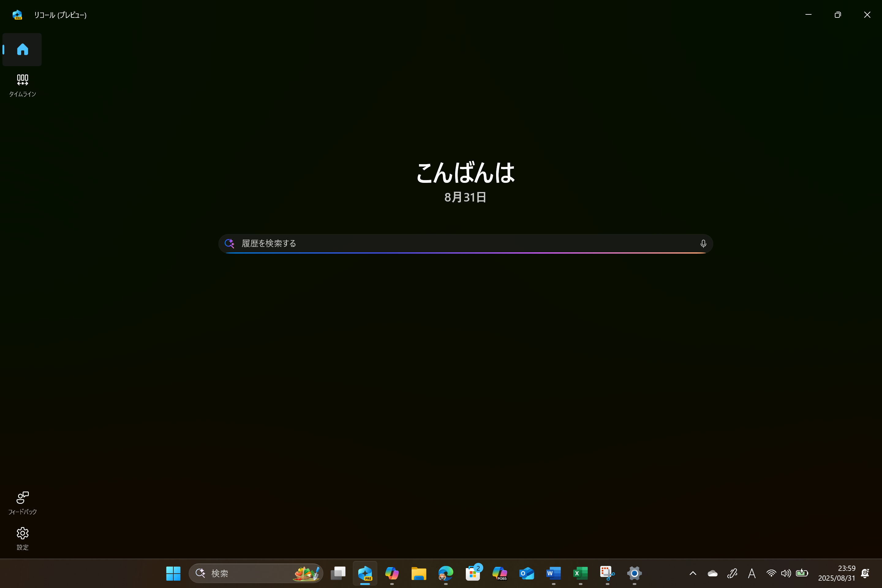This screenshot has width=882, height=588.
Task: Expand hidden system tray icons chevron
Action: point(693,573)
